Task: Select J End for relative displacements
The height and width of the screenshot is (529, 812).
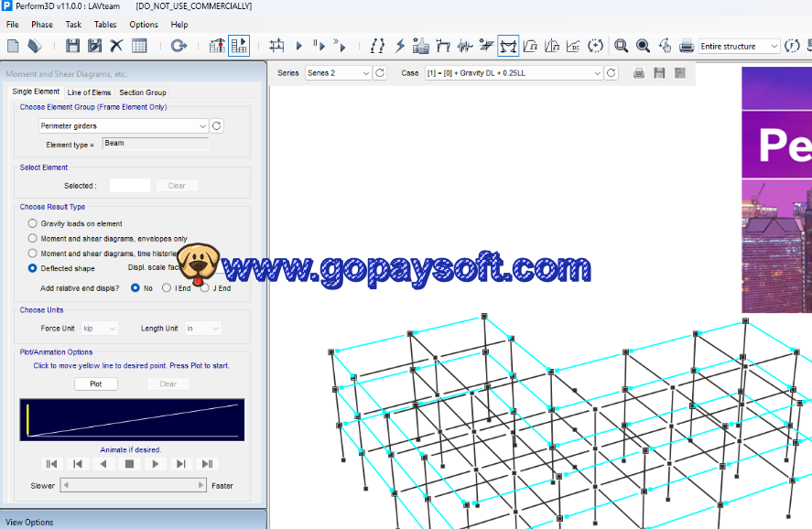Action: coord(205,287)
